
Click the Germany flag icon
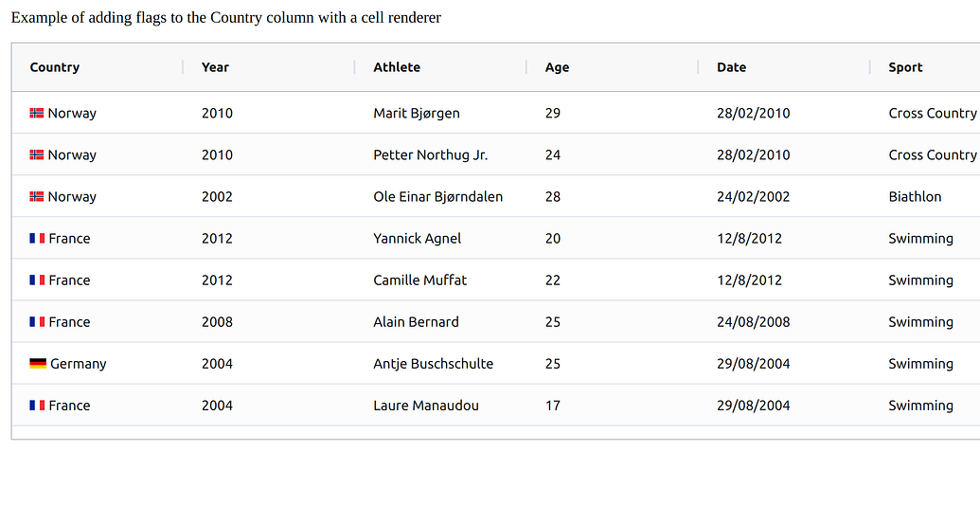[38, 363]
